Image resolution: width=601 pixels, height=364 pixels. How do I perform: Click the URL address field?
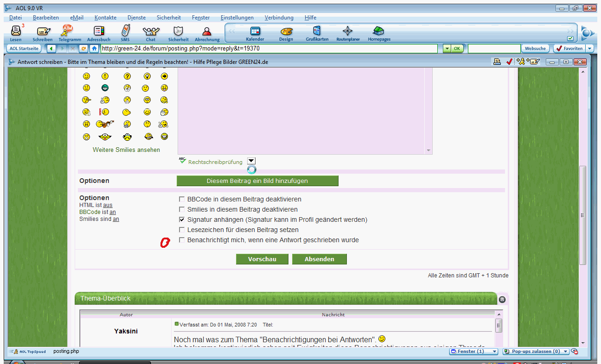(269, 49)
